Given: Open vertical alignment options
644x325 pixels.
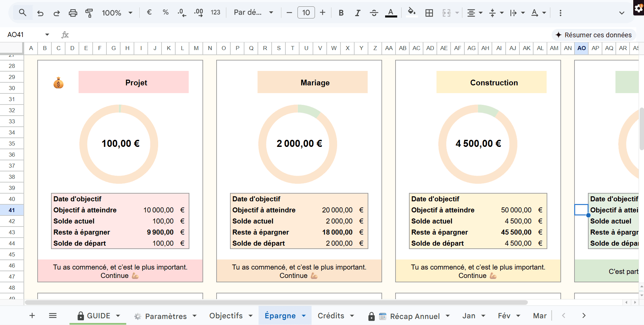Looking at the screenshot, I should coord(496,13).
